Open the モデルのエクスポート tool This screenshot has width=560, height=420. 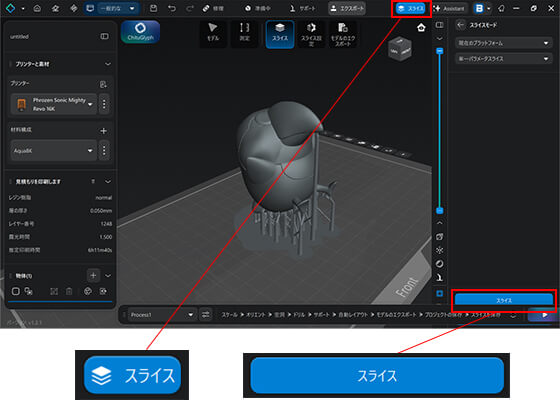343,34
